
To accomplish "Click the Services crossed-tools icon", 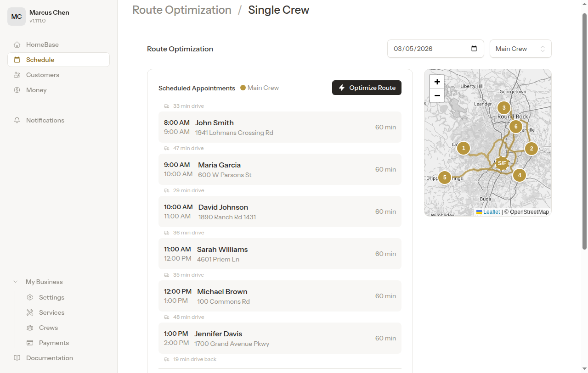I will [x=30, y=312].
